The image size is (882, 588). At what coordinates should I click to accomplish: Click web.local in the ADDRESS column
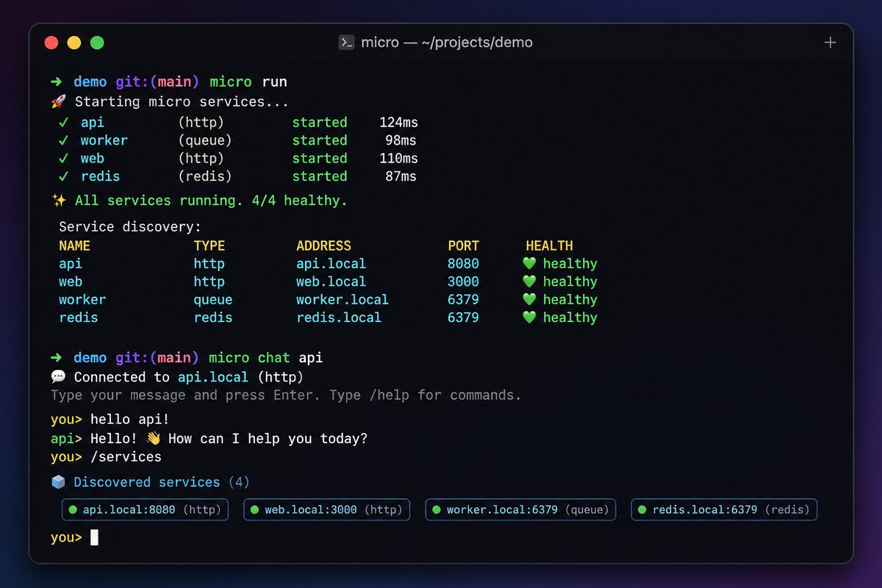tap(331, 282)
